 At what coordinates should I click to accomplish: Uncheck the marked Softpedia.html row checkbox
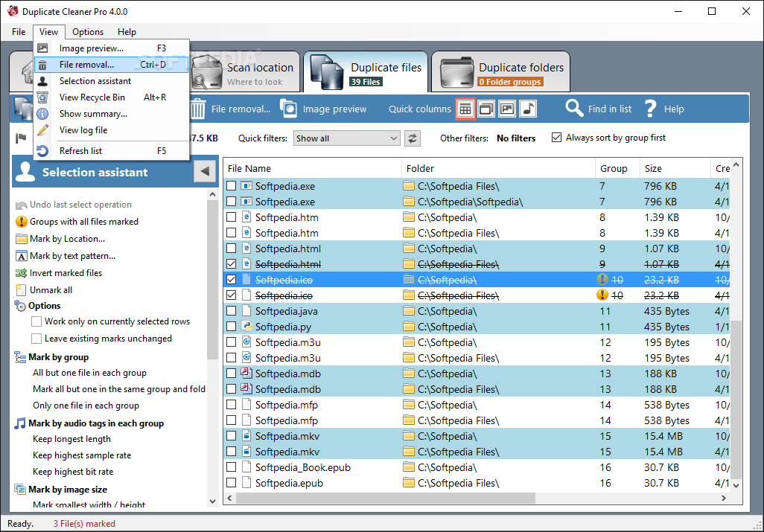(x=232, y=264)
